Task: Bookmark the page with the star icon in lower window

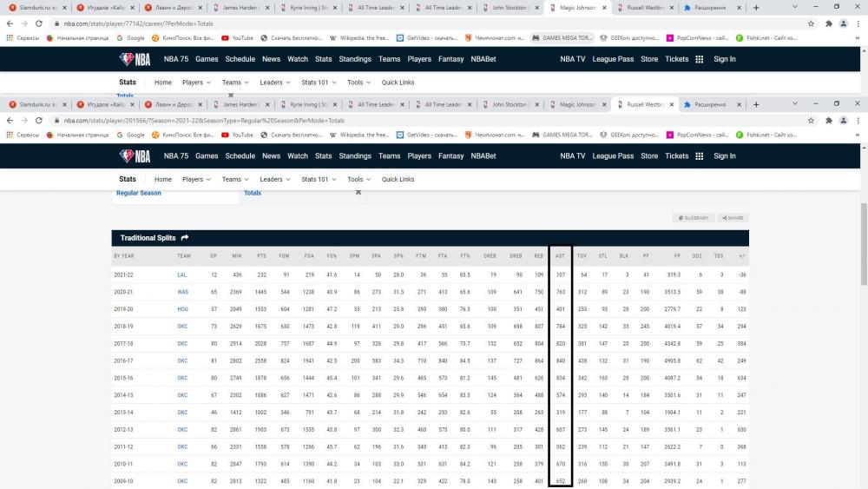Action: coord(811,121)
